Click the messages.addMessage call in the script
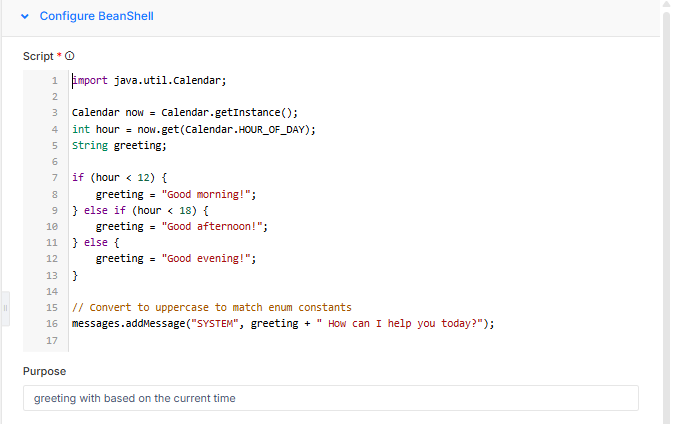Image resolution: width=673 pixels, height=424 pixels. click(119, 323)
